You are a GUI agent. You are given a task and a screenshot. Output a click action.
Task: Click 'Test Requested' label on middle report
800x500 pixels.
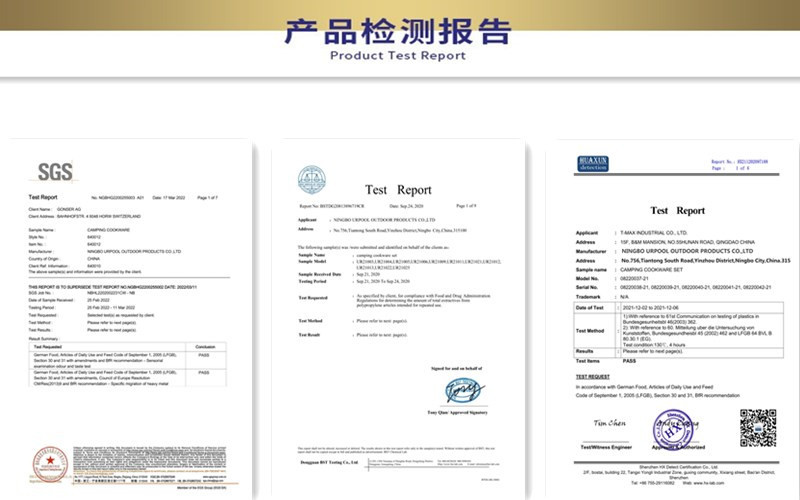click(313, 297)
